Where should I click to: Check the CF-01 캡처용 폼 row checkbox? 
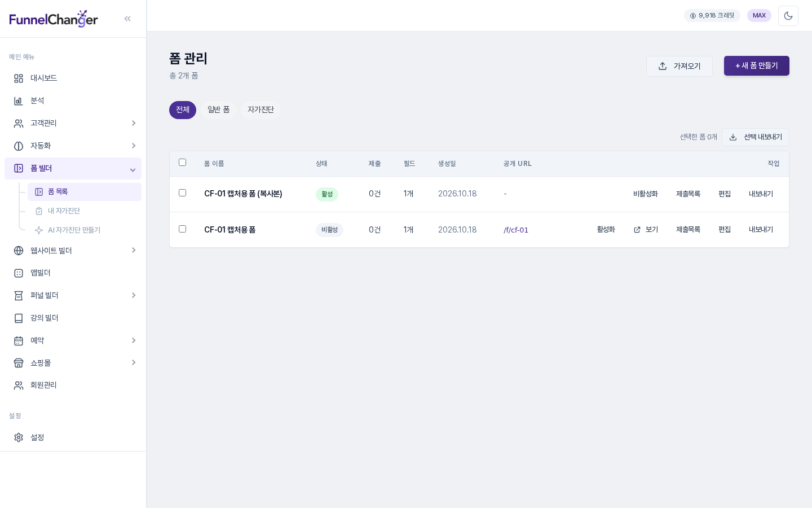coord(182,229)
